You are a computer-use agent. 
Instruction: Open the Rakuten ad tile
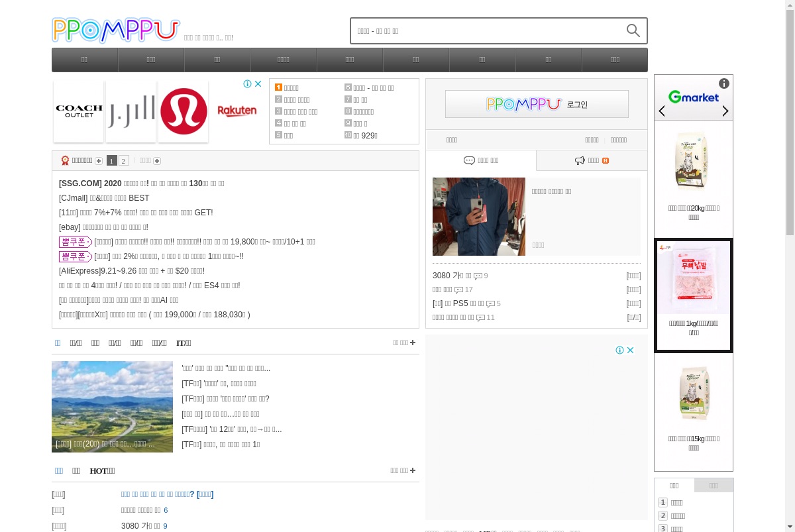point(237,111)
